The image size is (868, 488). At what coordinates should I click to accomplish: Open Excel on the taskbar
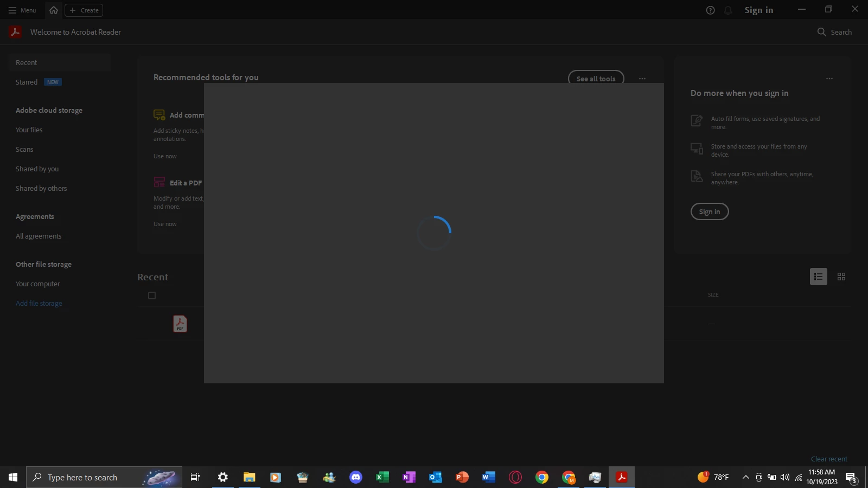pyautogui.click(x=382, y=477)
